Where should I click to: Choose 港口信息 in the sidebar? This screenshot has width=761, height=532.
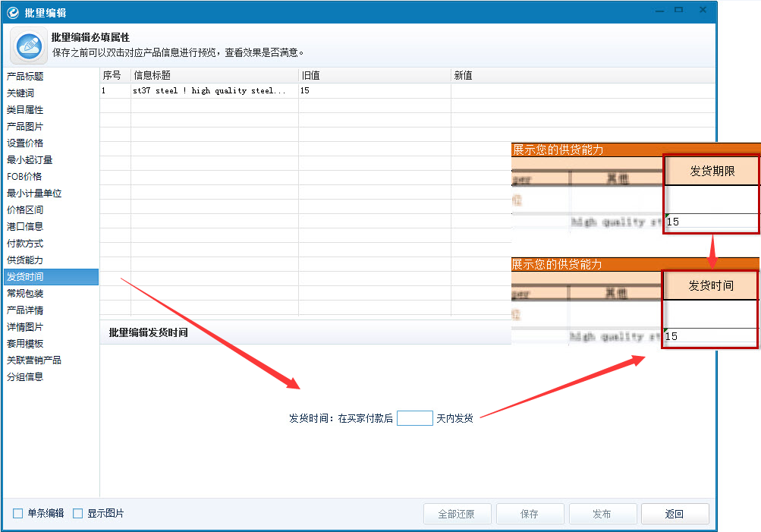[x=25, y=227]
